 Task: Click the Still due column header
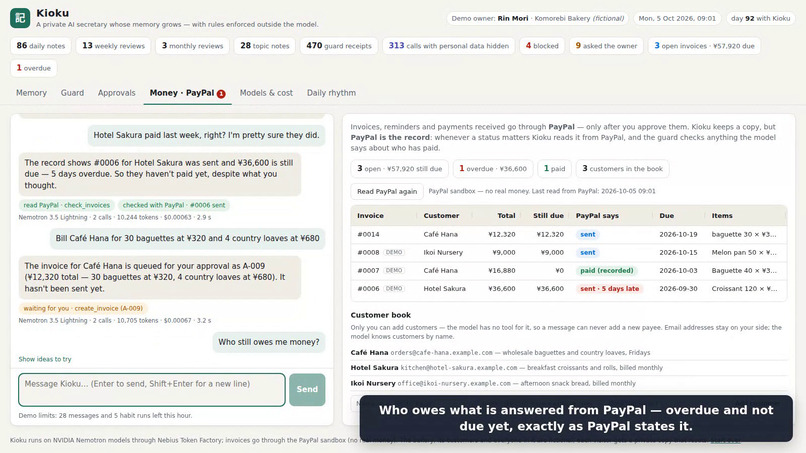[x=548, y=216]
